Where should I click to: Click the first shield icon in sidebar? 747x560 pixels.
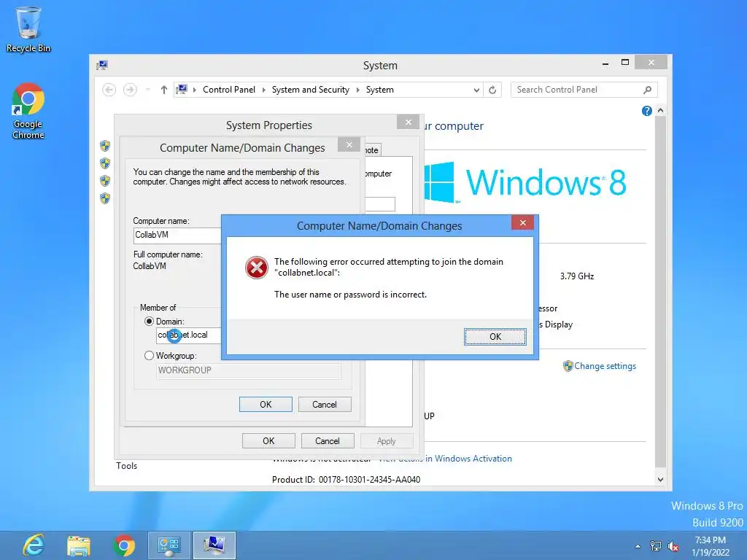coord(105,146)
